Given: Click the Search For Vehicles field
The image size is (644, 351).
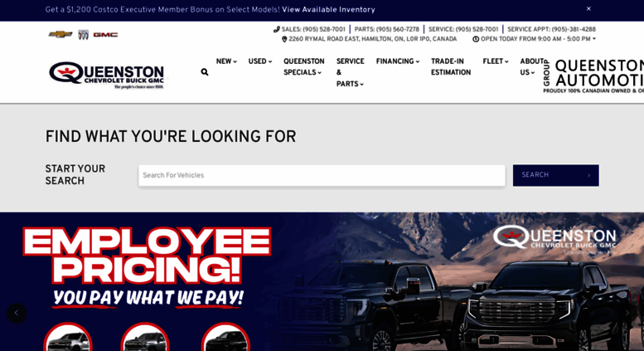Looking at the screenshot, I should click(322, 175).
